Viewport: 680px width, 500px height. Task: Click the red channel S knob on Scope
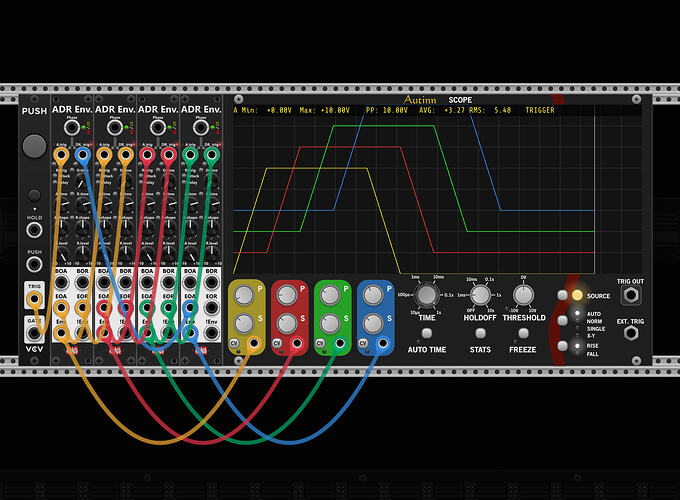(x=287, y=324)
